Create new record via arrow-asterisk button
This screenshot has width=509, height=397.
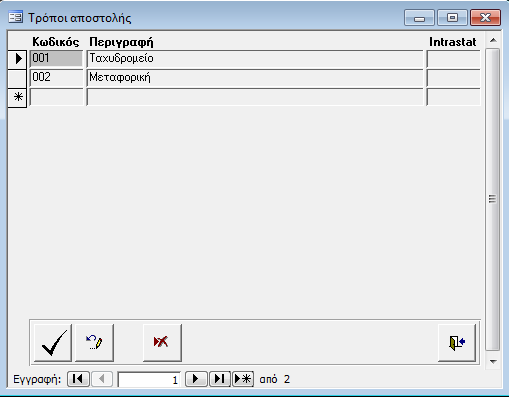click(243, 379)
